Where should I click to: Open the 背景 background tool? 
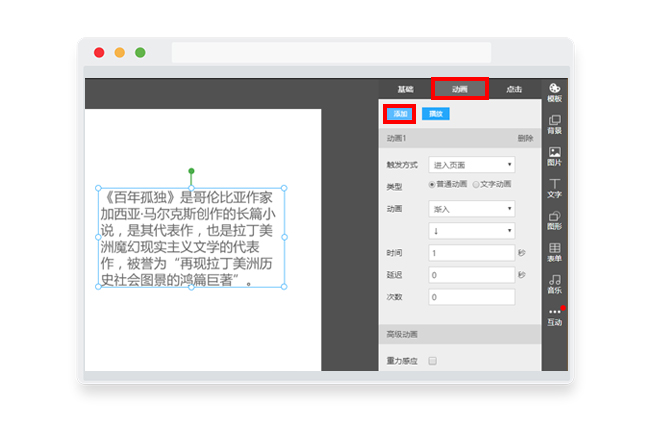pos(554,125)
